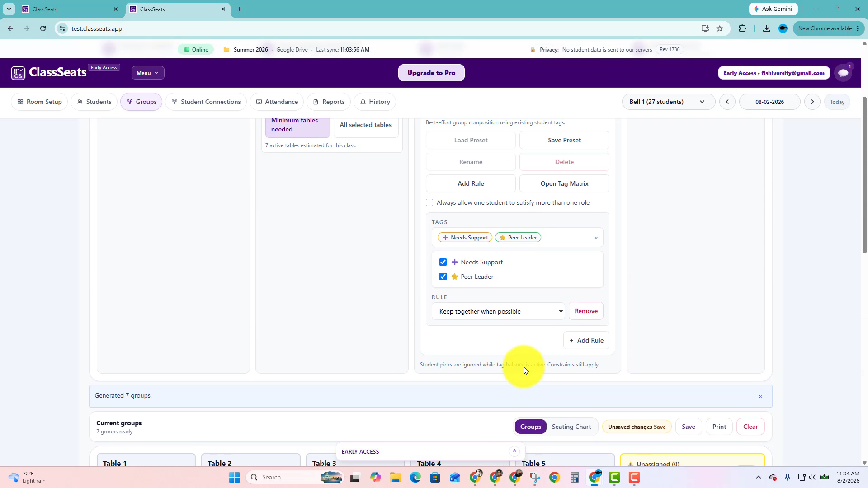
Task: Click the microphone tray icon
Action: tap(788, 477)
